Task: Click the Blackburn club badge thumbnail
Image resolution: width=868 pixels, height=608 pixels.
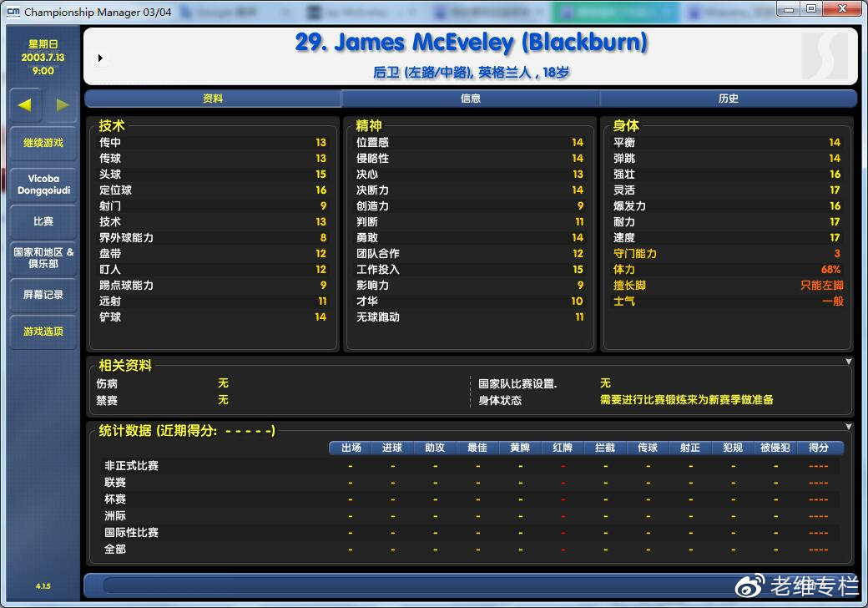Action: 825,55
